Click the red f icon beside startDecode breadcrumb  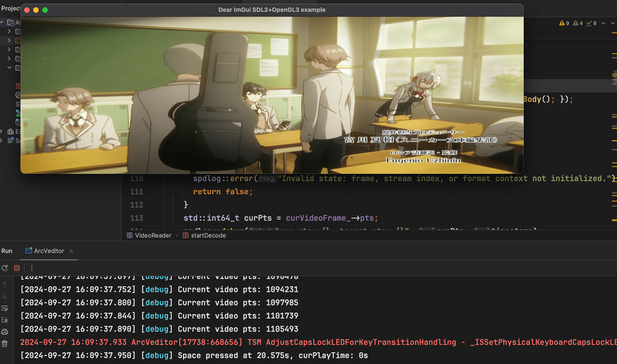coord(186,235)
